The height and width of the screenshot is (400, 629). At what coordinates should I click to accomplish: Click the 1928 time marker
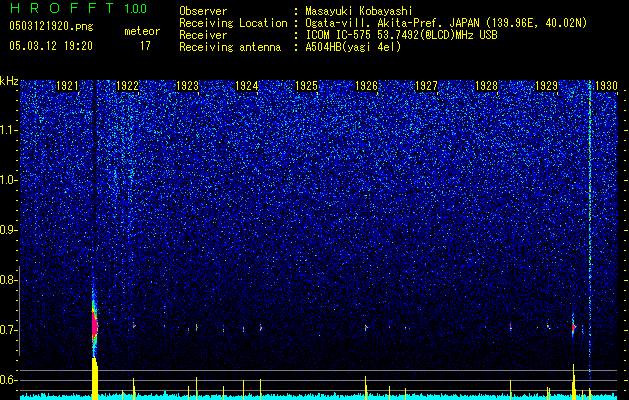(x=486, y=86)
